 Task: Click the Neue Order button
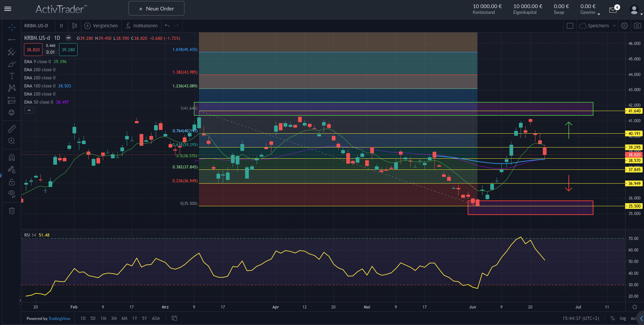pyautogui.click(x=156, y=8)
